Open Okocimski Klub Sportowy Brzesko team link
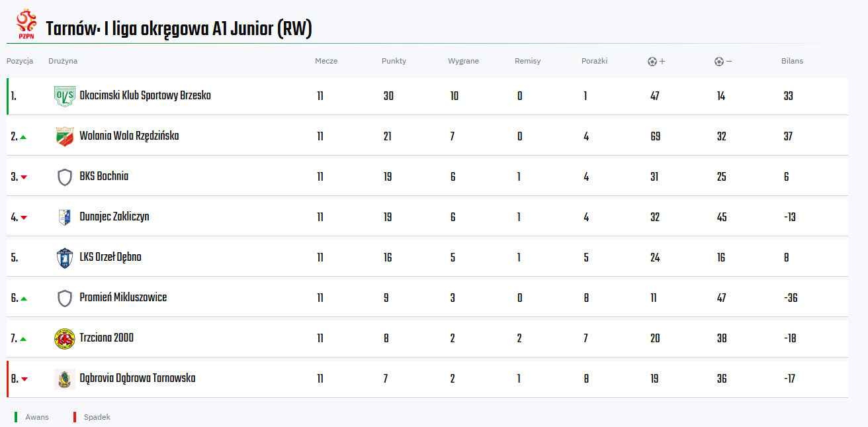 tap(145, 95)
